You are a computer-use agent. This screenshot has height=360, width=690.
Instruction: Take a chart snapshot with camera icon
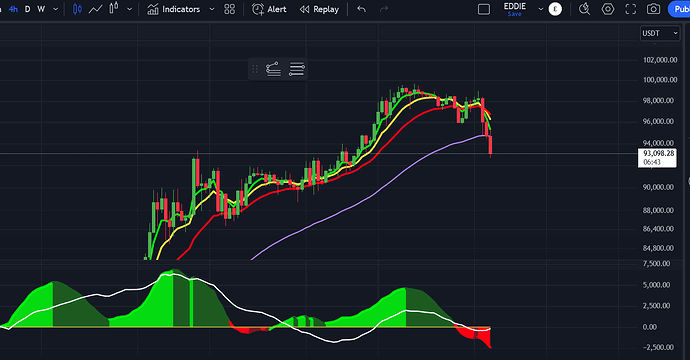coord(653,9)
